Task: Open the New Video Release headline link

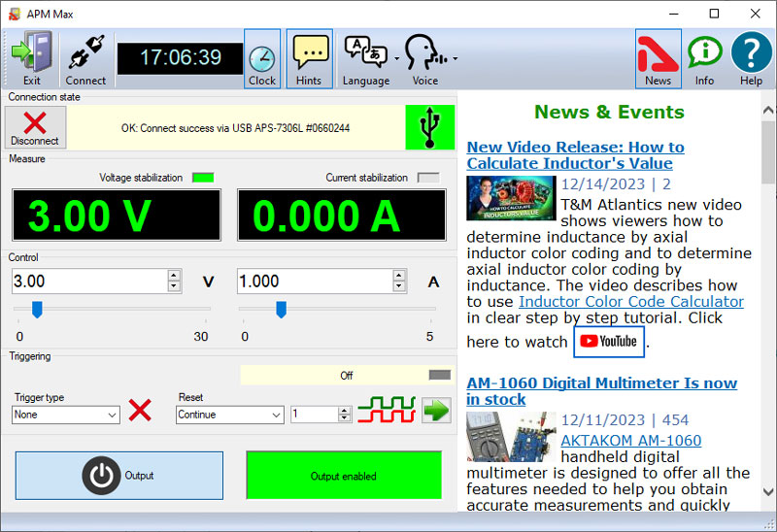Action: tap(575, 155)
